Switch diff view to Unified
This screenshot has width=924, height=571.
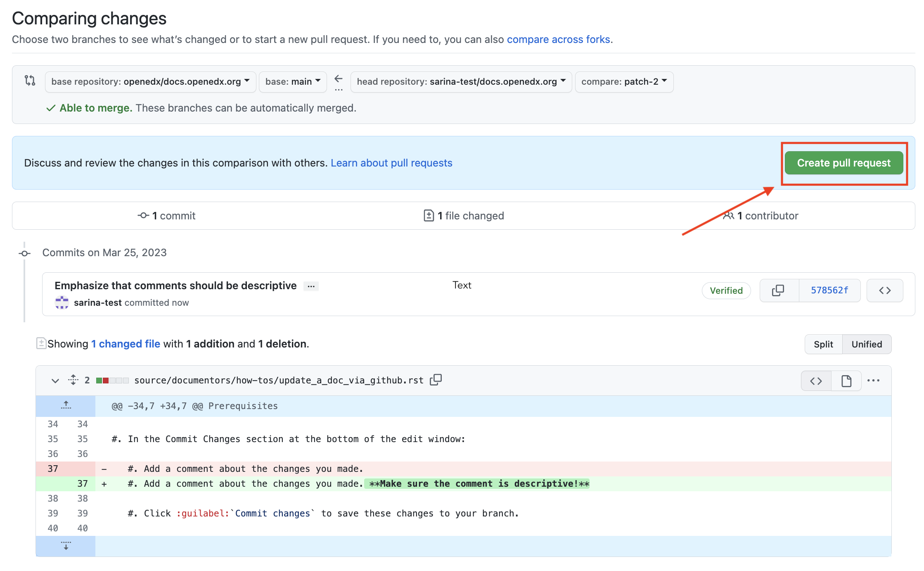(x=867, y=344)
